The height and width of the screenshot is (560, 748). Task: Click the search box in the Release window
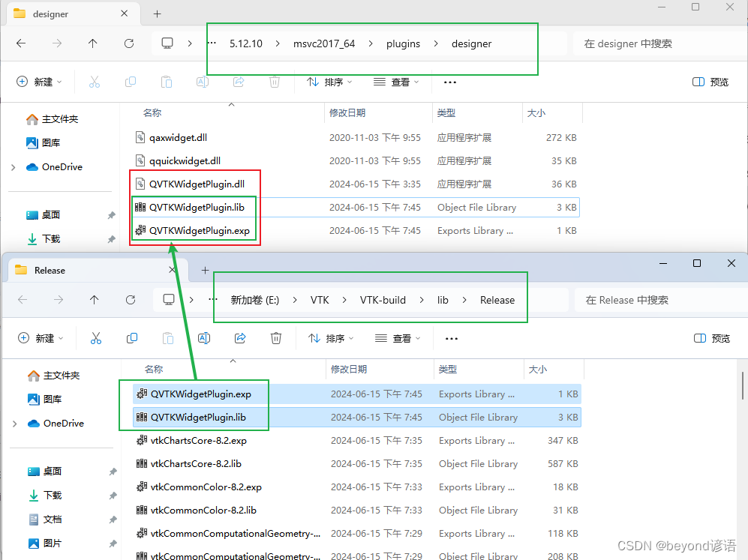pos(661,301)
